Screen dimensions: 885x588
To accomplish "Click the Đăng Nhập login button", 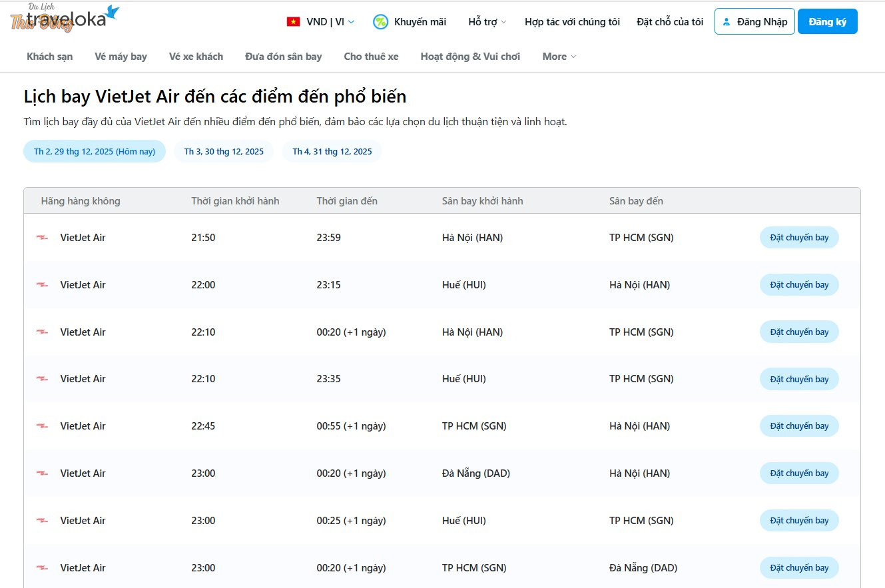I will 754,21.
